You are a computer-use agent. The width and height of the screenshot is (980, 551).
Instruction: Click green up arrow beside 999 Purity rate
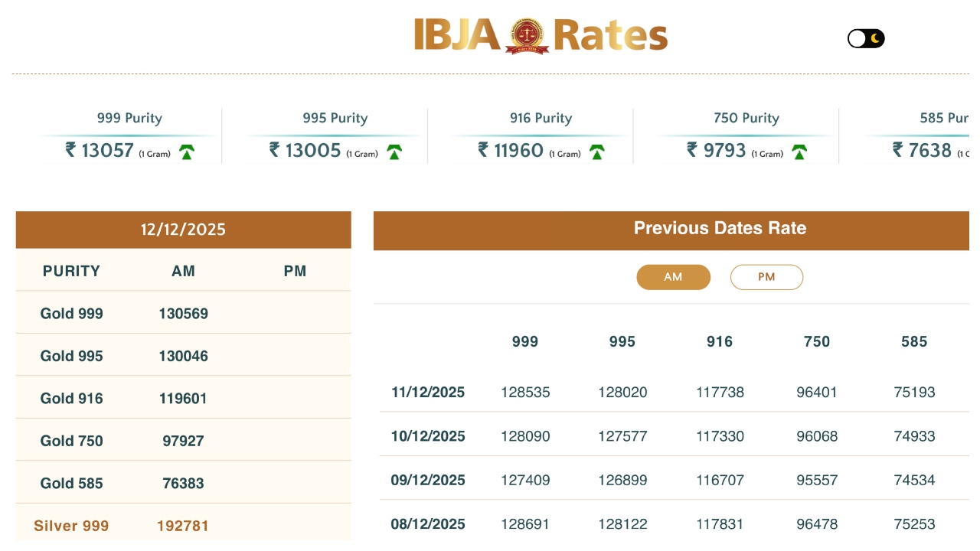coord(187,152)
